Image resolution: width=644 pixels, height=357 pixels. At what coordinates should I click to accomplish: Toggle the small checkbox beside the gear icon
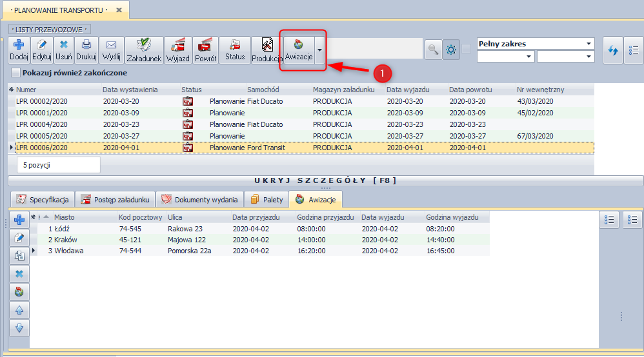tap(467, 49)
